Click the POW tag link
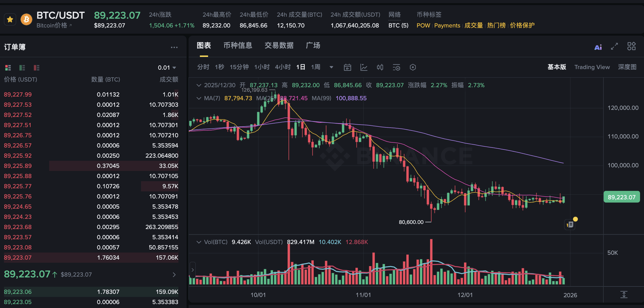The width and height of the screenshot is (644, 308). [423, 25]
